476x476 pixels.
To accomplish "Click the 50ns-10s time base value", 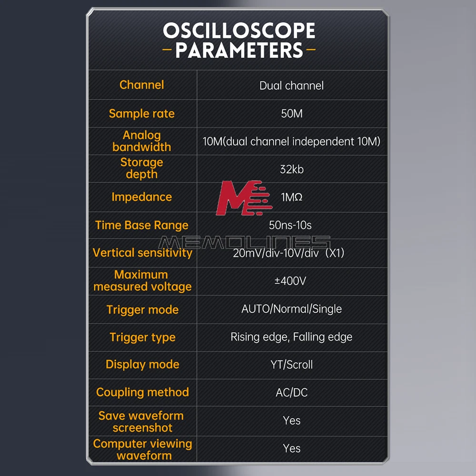I will pos(290,225).
